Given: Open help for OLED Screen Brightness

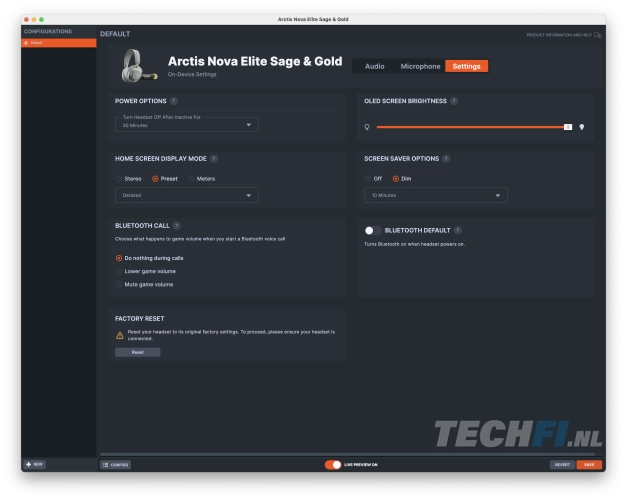Looking at the screenshot, I should click(454, 101).
